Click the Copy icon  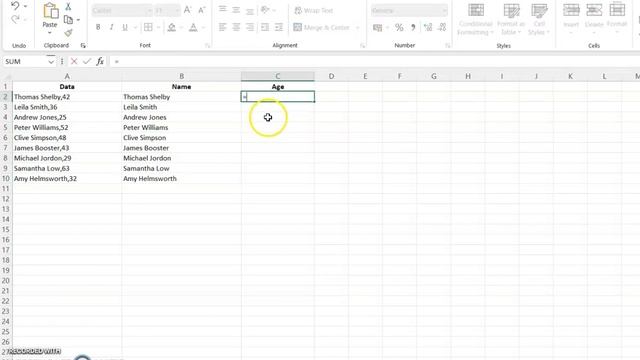68,20
